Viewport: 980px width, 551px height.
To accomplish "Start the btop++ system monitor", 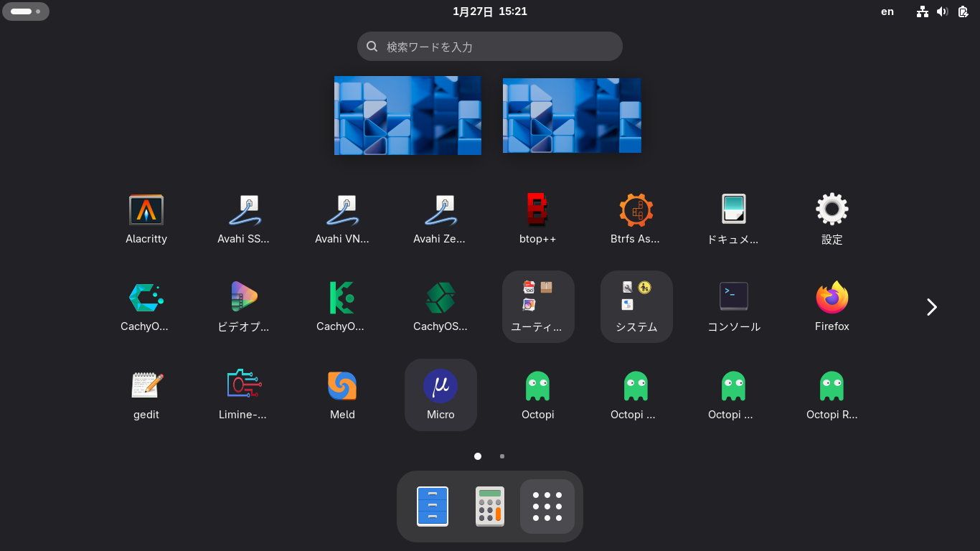I will [538, 219].
